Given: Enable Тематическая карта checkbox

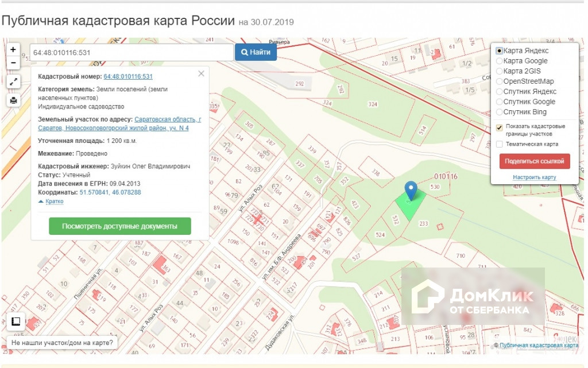Looking at the screenshot, I should [499, 144].
